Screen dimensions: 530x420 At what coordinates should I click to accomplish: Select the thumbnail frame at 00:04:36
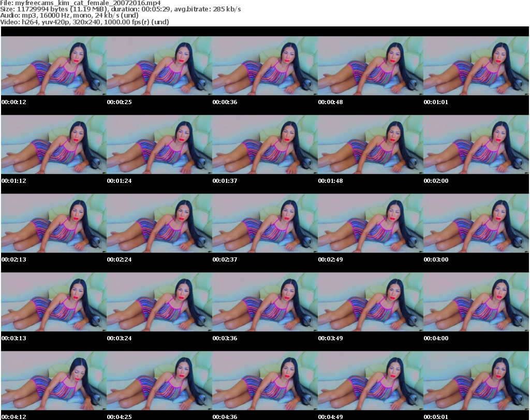(x=265, y=381)
